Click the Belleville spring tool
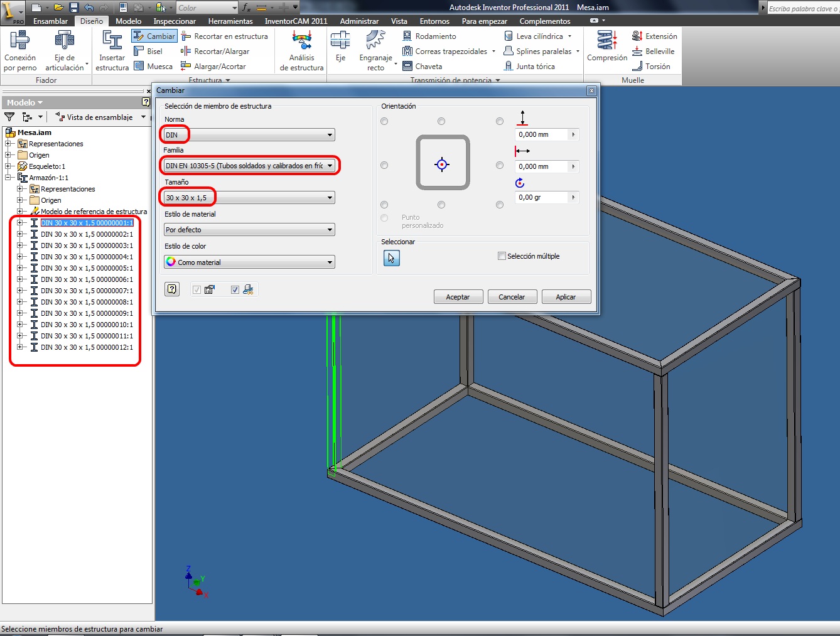This screenshot has height=636, width=840. 654,51
